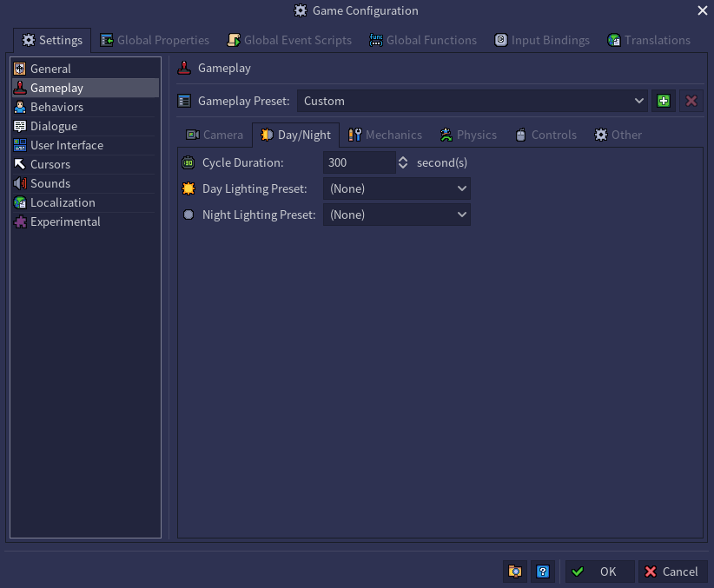This screenshot has height=588, width=714.
Task: Cancel the Game Configuration dialog
Action: 672,571
